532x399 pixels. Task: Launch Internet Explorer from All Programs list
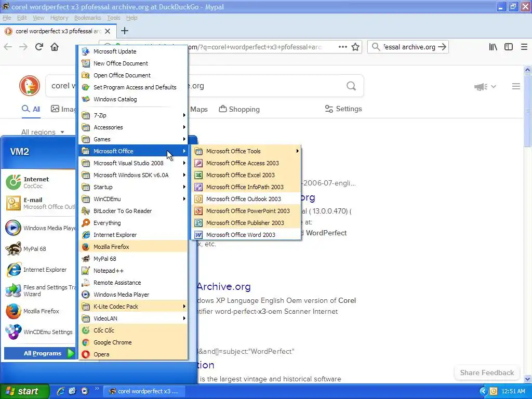[133, 235]
